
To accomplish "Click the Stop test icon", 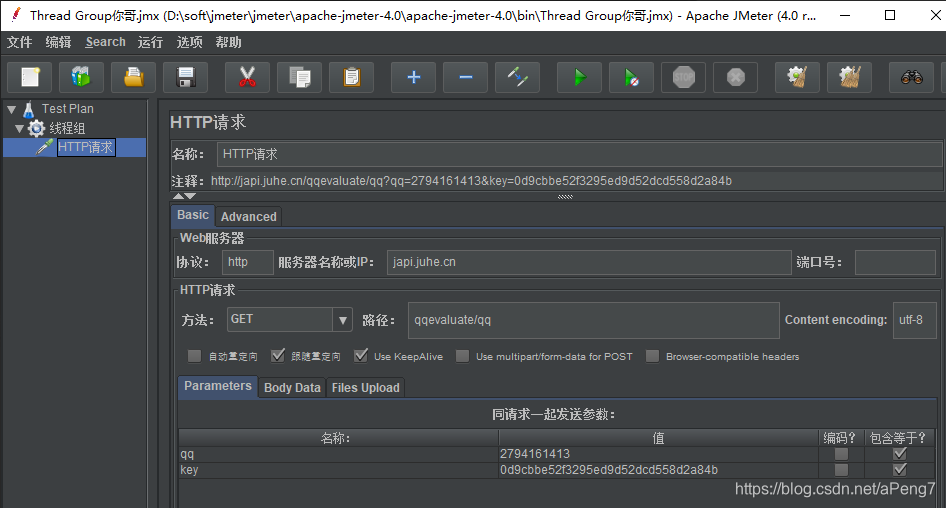I will pos(684,77).
